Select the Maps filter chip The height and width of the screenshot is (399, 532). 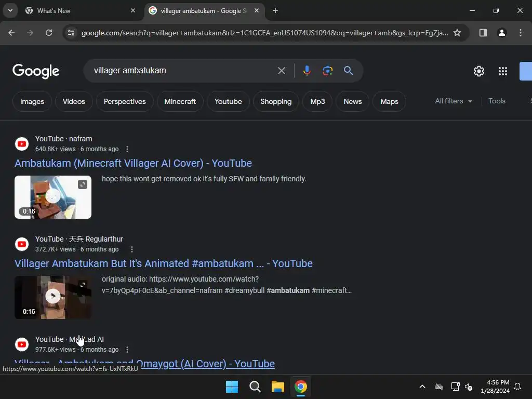389,101
